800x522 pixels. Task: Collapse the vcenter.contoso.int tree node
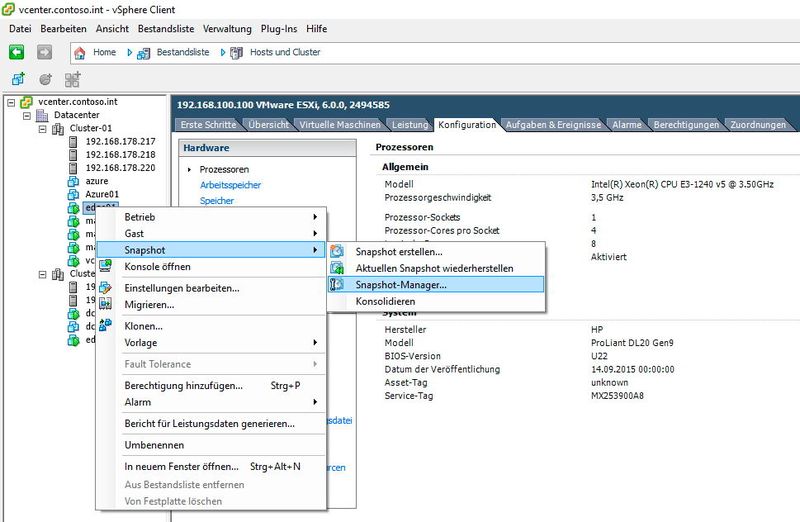tap(11, 103)
